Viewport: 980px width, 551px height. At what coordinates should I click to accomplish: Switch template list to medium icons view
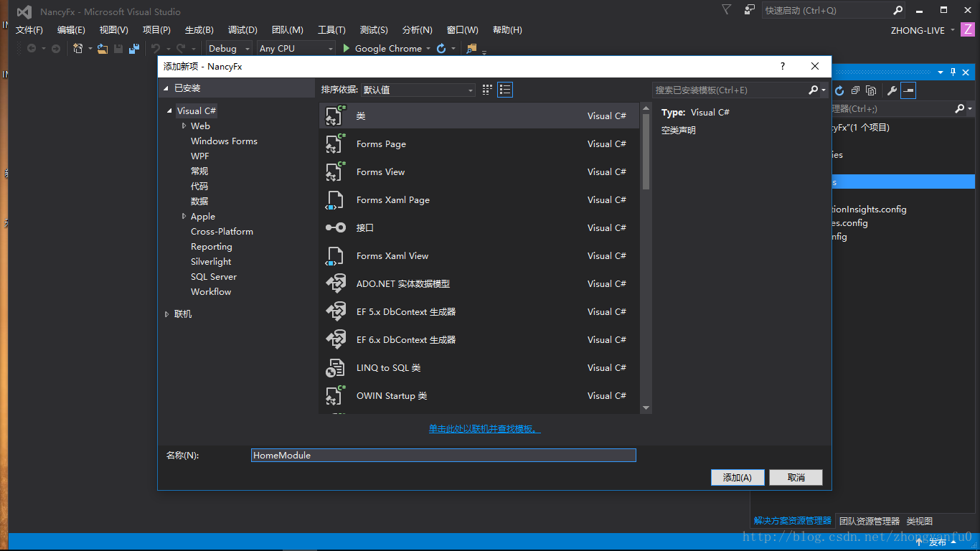(x=505, y=90)
